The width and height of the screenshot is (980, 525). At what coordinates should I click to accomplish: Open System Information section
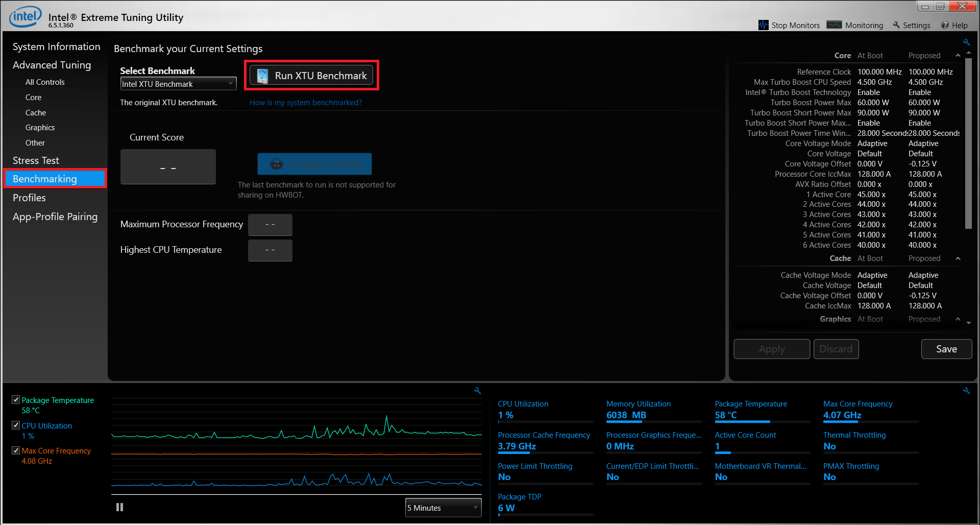click(56, 46)
